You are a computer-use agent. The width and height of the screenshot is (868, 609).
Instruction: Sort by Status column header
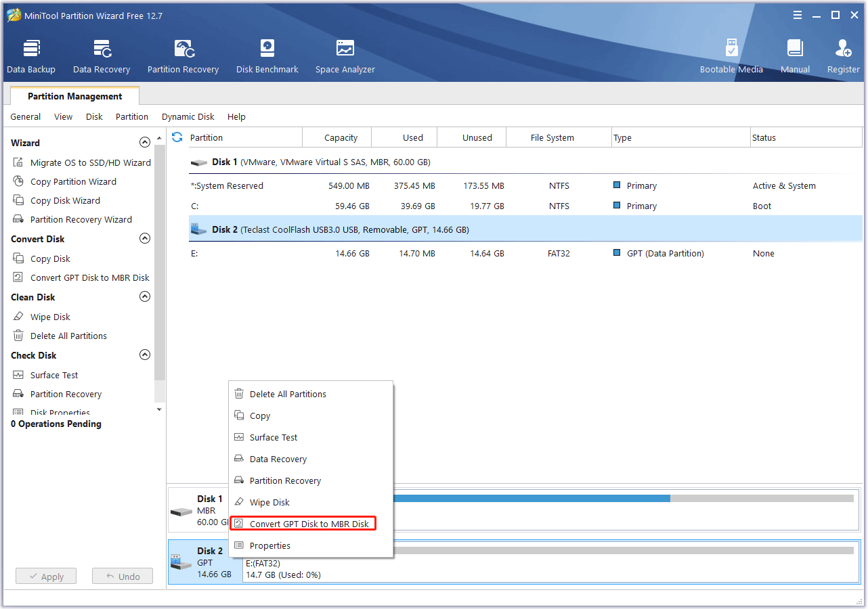point(806,137)
